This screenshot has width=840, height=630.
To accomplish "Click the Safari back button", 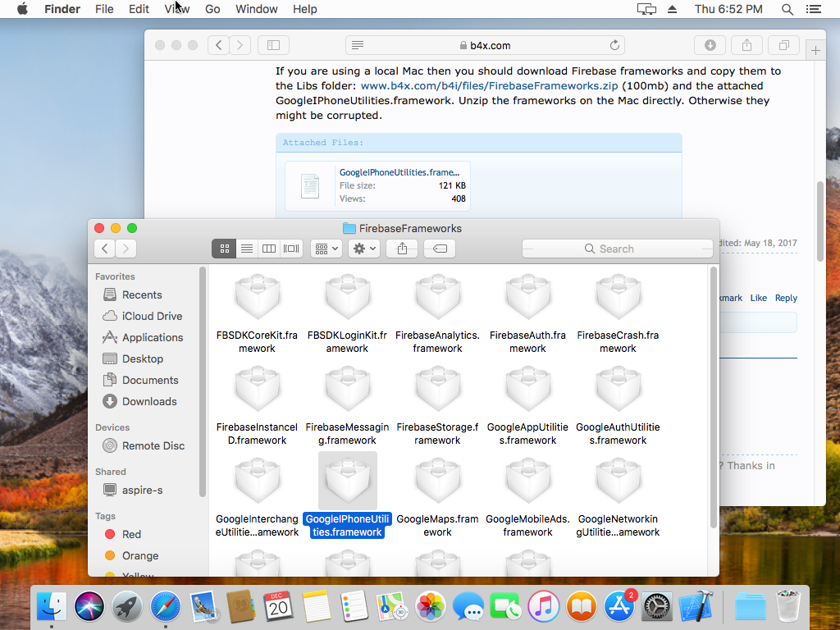I will (x=218, y=45).
